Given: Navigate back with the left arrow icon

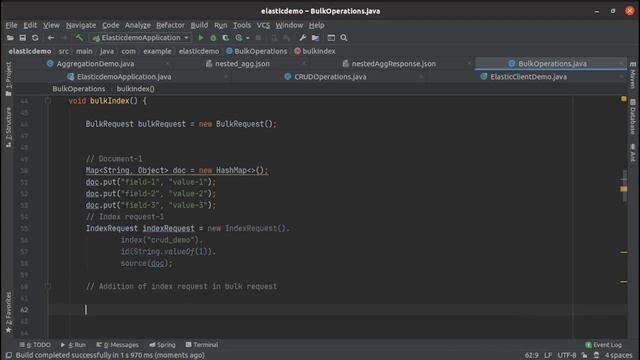Looking at the screenshot, I should coord(51,38).
